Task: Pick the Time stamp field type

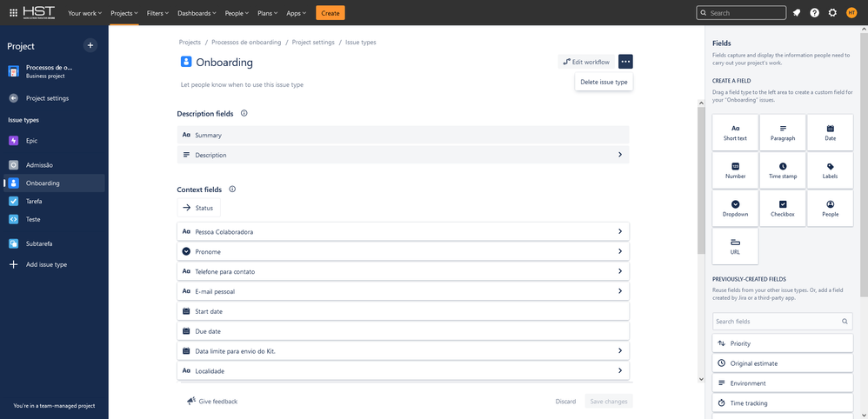Action: pos(783,170)
